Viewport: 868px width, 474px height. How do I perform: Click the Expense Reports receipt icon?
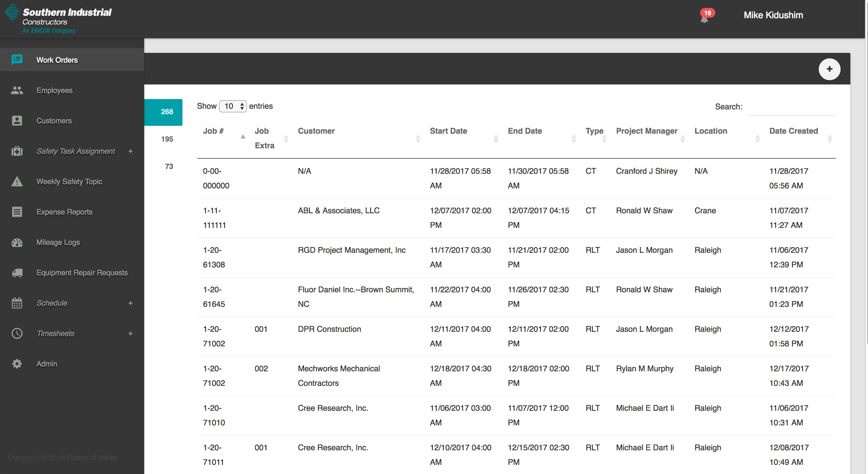[x=17, y=212]
